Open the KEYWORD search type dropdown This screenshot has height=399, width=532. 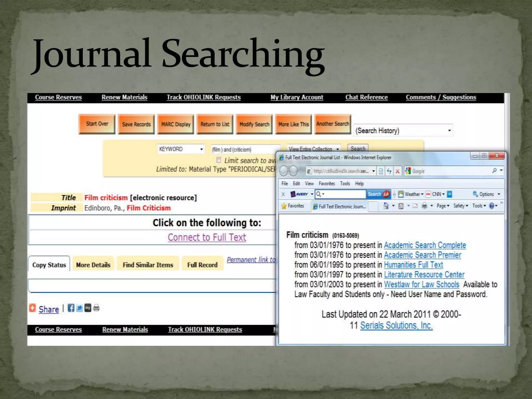click(x=181, y=149)
